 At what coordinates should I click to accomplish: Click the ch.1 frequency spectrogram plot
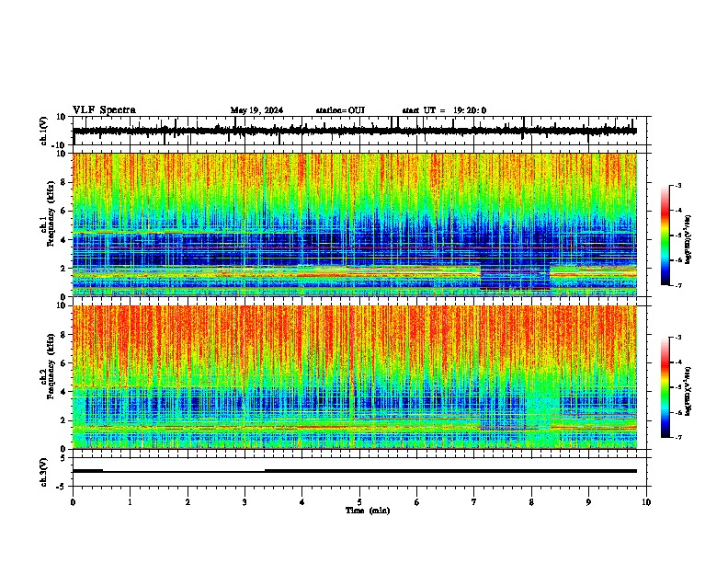click(x=355, y=224)
